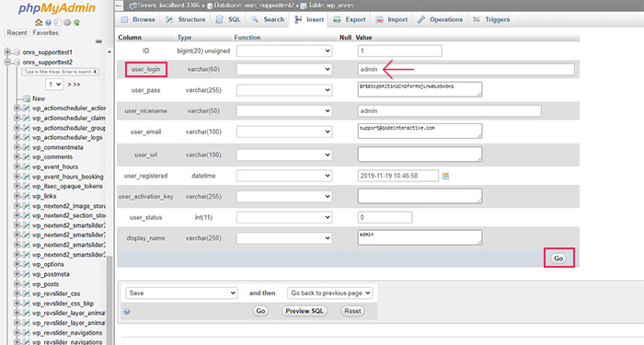The image size is (644, 345).
Task: Click table icon beside wp_options
Action: pos(27,264)
